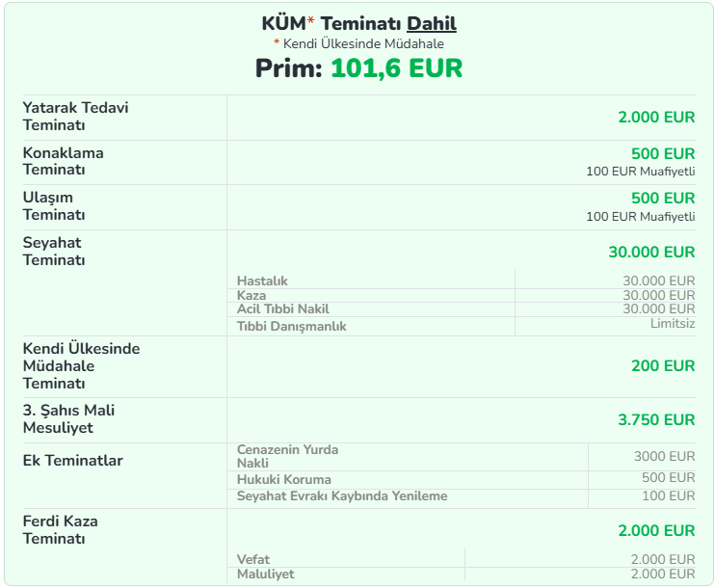Viewport: 715px width, 588px height.
Task: Click the Prim 101,6 EUR price
Action: pyautogui.click(x=358, y=68)
